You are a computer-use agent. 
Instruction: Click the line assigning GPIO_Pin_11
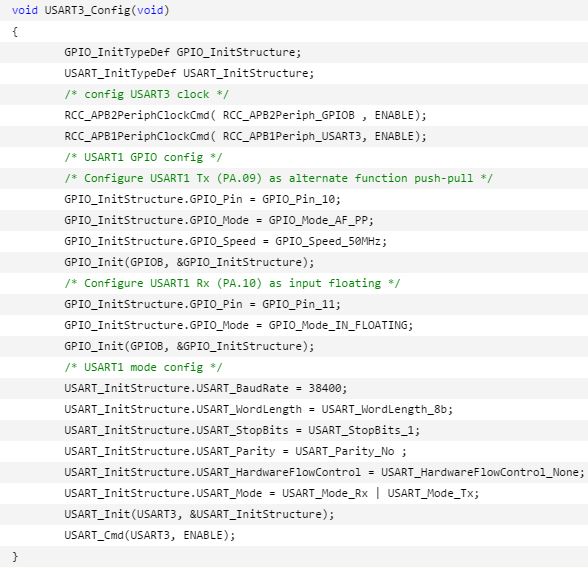[202, 304]
